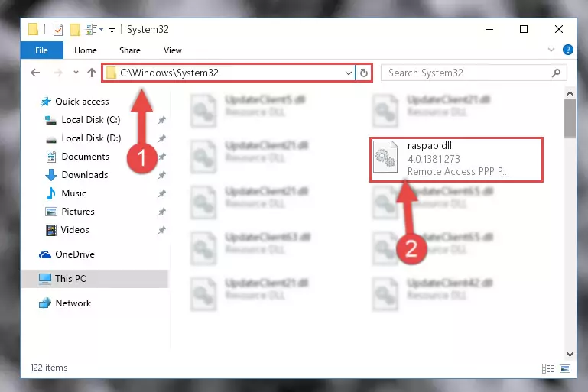
Task: Toggle the pin next to Music
Action: 161,193
